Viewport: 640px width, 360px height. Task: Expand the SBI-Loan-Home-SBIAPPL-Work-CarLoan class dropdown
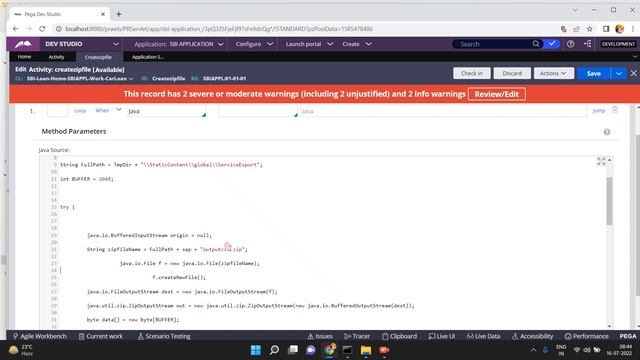pos(131,78)
